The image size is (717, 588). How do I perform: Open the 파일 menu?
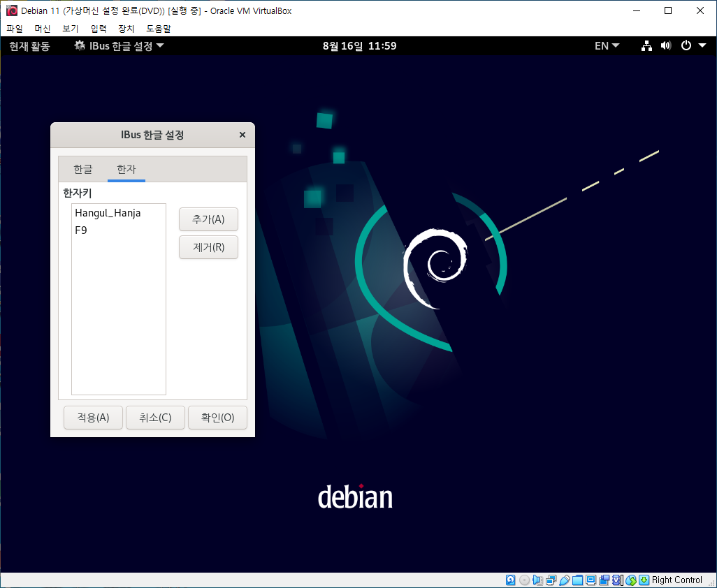click(15, 29)
